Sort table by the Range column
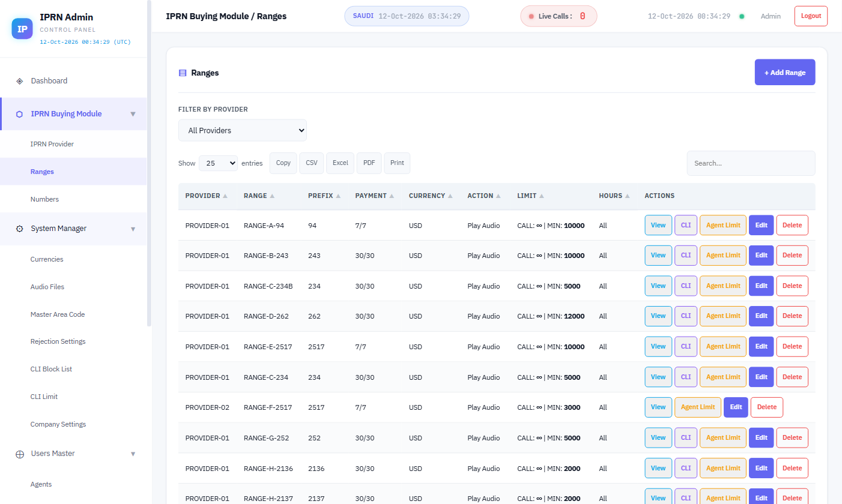The image size is (842, 504). (x=259, y=196)
